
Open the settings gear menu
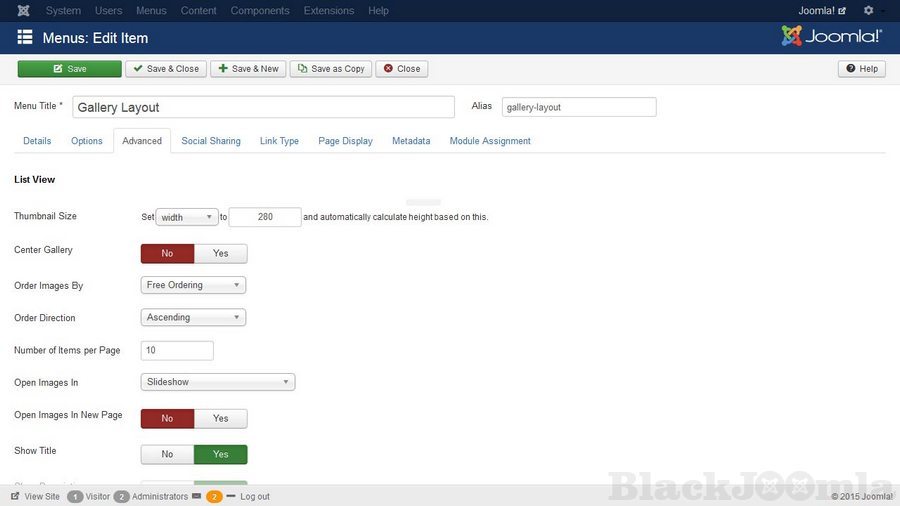869,11
